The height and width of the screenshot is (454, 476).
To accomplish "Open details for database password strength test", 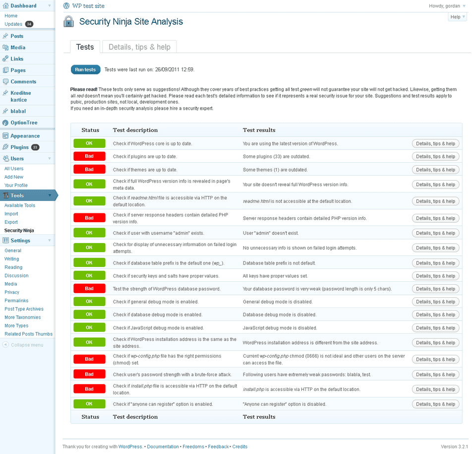I will 435,289.
